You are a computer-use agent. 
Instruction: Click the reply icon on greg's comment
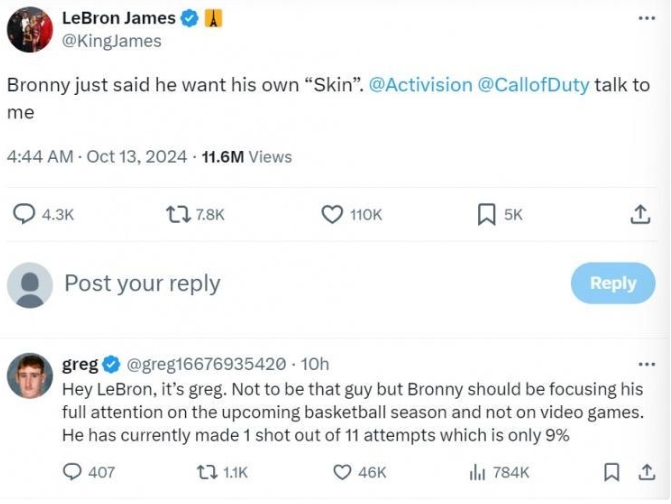[x=73, y=471]
